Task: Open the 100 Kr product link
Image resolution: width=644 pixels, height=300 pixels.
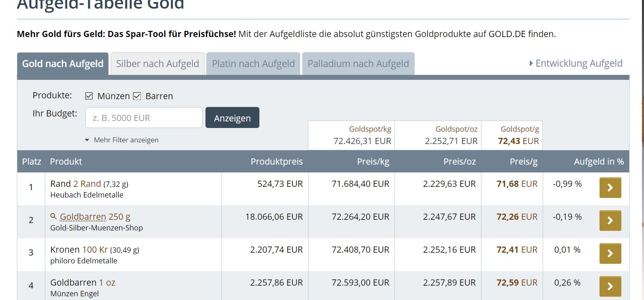Action: point(95,249)
